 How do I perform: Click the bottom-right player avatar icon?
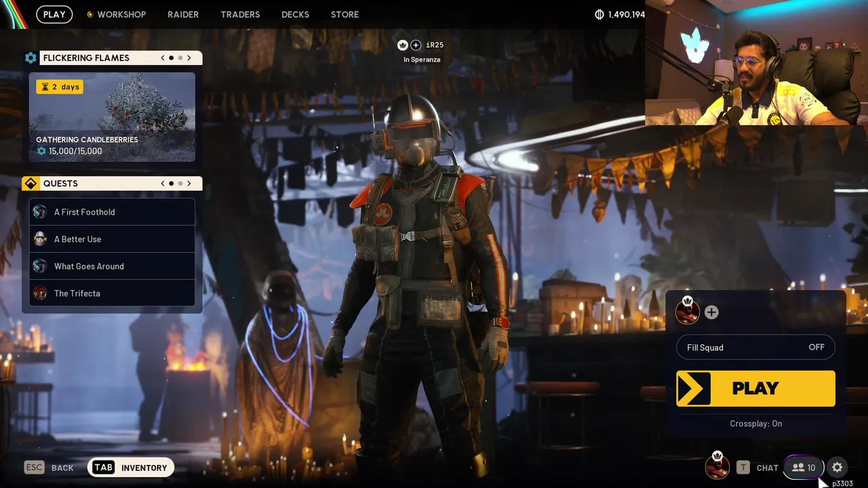pyautogui.click(x=717, y=466)
